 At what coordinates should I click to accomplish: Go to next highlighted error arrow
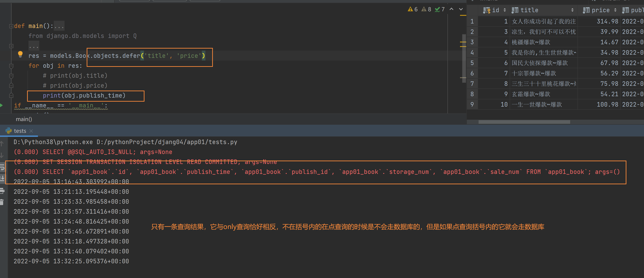[461, 9]
